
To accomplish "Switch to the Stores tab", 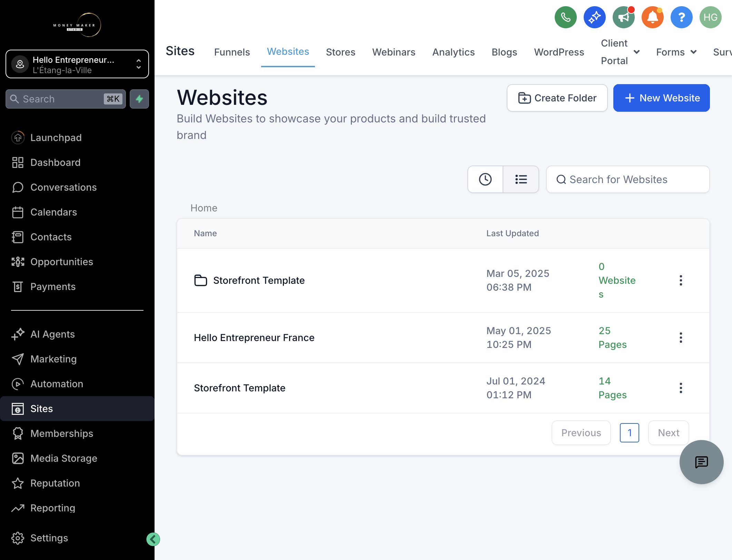I will 340,52.
